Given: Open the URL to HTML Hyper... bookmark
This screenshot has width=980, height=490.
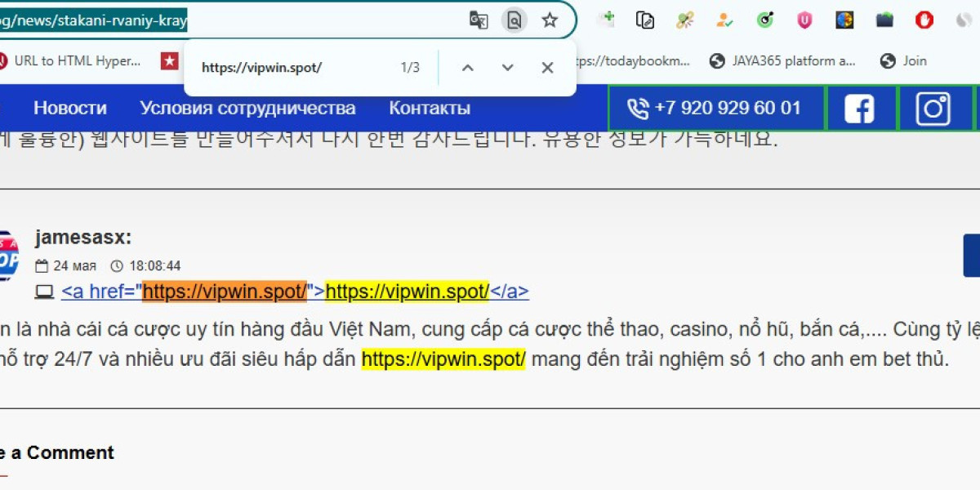Looking at the screenshot, I should 69,60.
